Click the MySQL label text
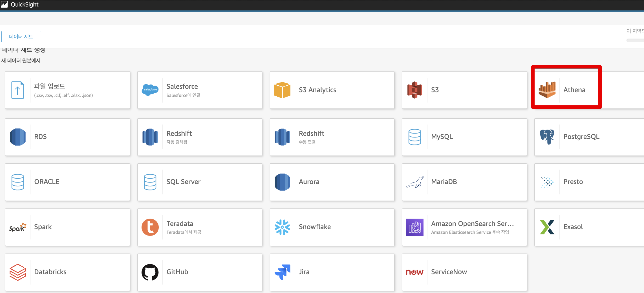The height and width of the screenshot is (293, 644). (x=442, y=137)
